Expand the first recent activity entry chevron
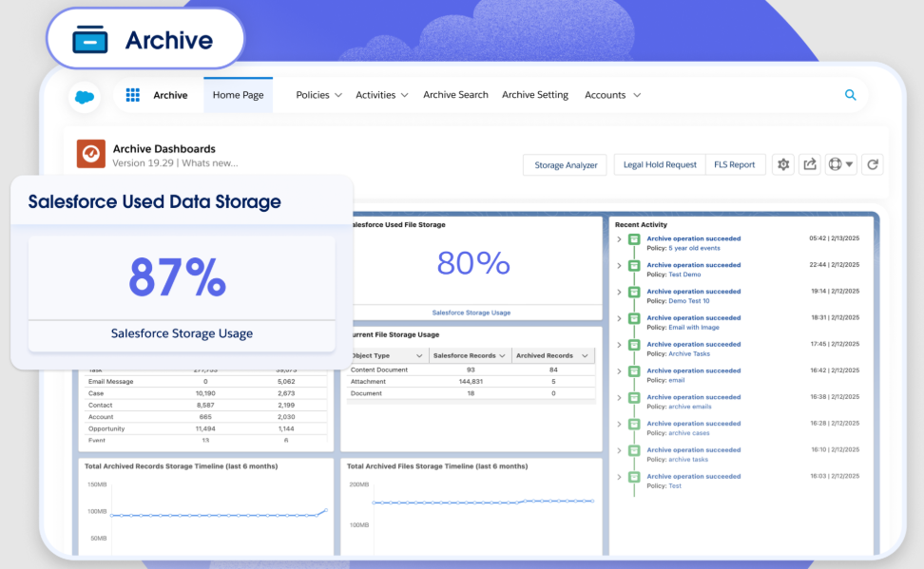Screen dimensions: 924x569 coord(620,239)
